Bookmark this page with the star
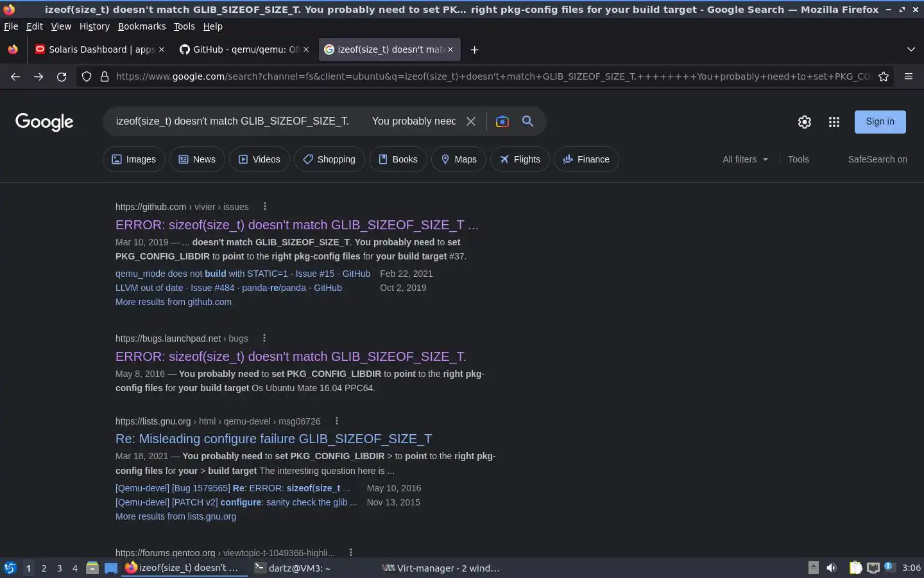Screen dimensions: 924x578 (884, 76)
